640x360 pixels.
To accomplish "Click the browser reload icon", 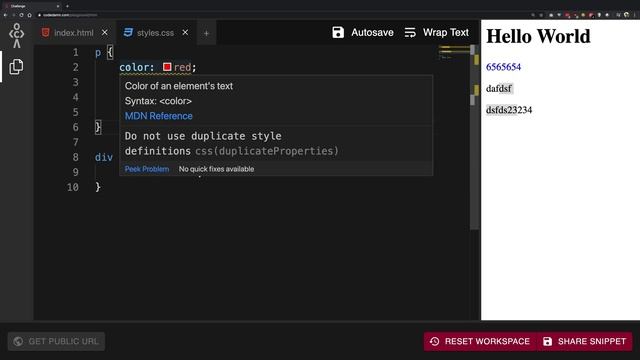I will click(x=21, y=15).
